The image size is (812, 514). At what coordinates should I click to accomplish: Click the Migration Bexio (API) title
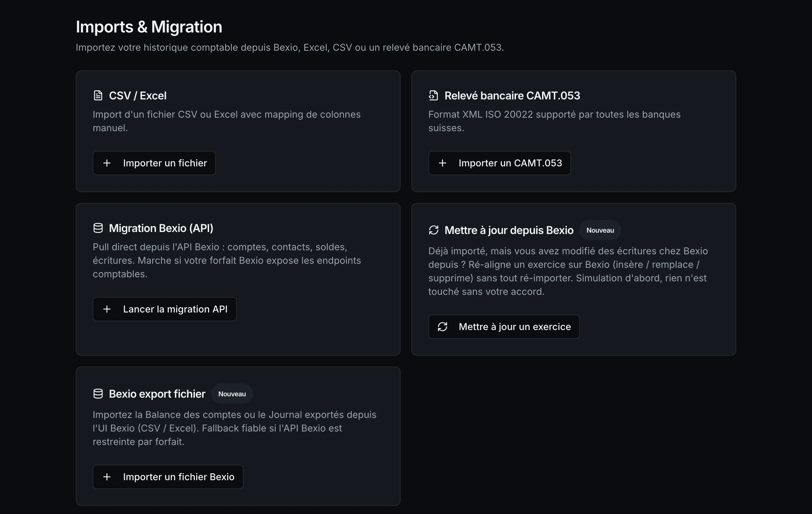click(x=161, y=228)
